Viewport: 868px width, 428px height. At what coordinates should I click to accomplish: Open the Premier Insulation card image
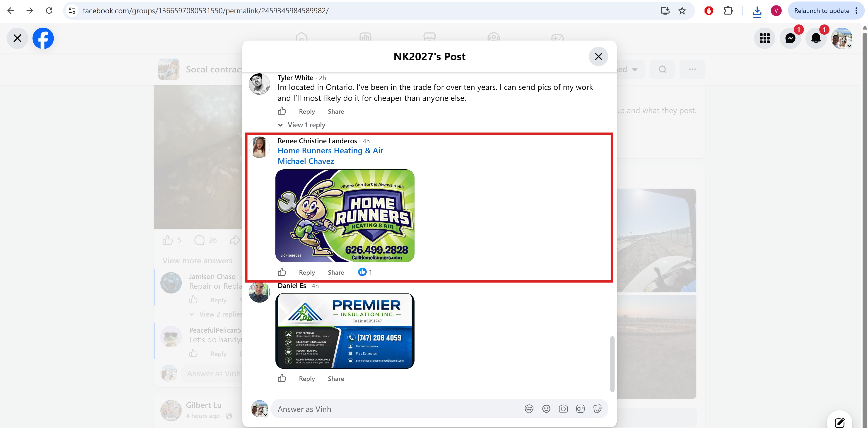(x=345, y=331)
